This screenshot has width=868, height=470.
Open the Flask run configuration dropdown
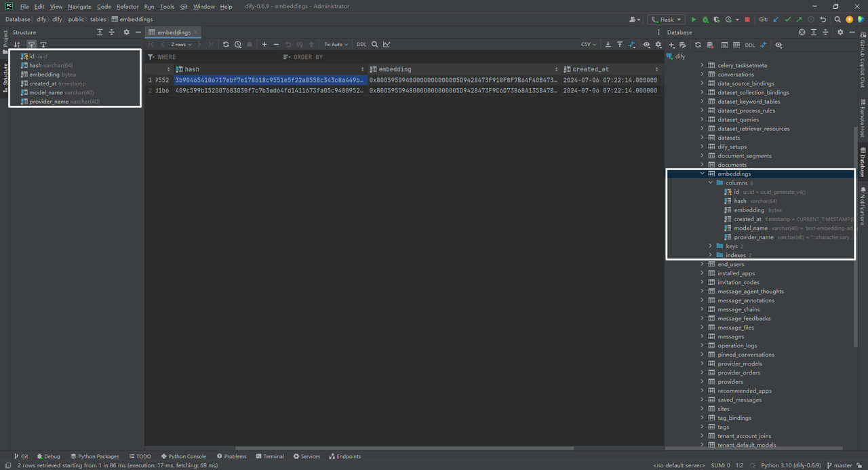[x=667, y=20]
